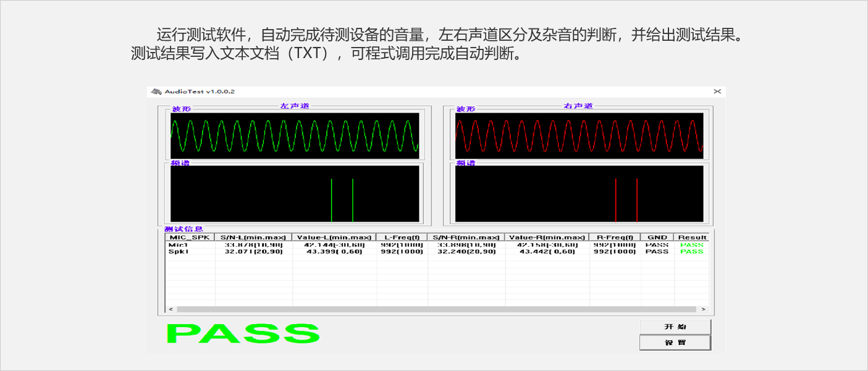868x371 pixels.
Task: Click the MIC_SPK column header
Action: point(190,237)
